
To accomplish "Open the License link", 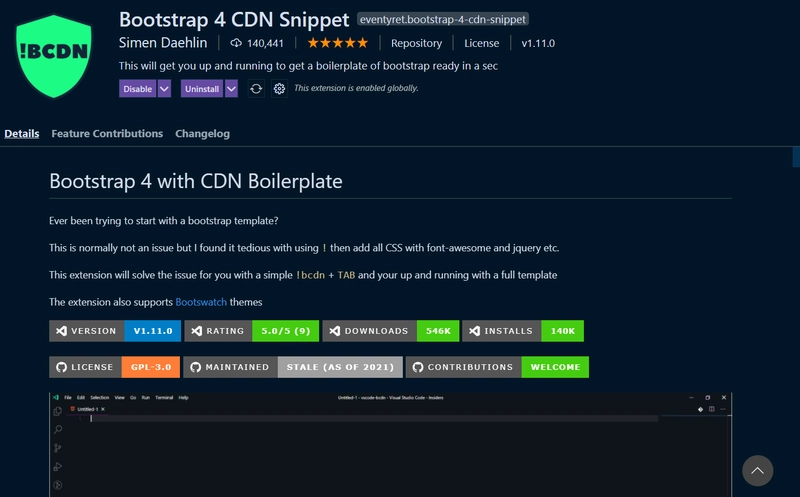I will (x=482, y=43).
